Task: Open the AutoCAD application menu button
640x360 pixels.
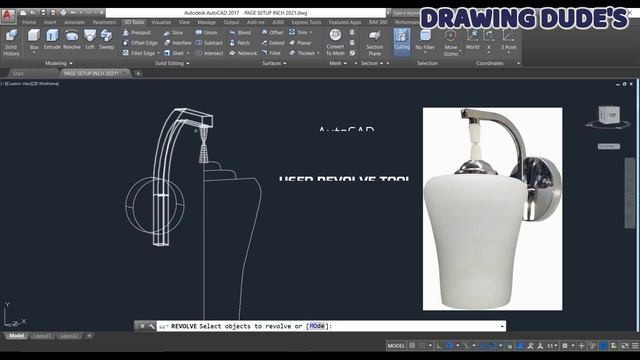Action: pyautogui.click(x=8, y=16)
